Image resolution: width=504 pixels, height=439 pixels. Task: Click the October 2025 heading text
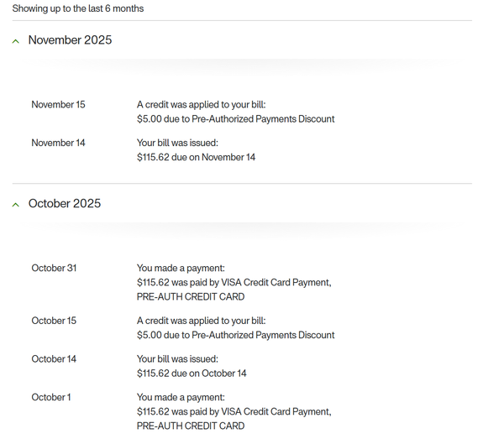pos(65,204)
